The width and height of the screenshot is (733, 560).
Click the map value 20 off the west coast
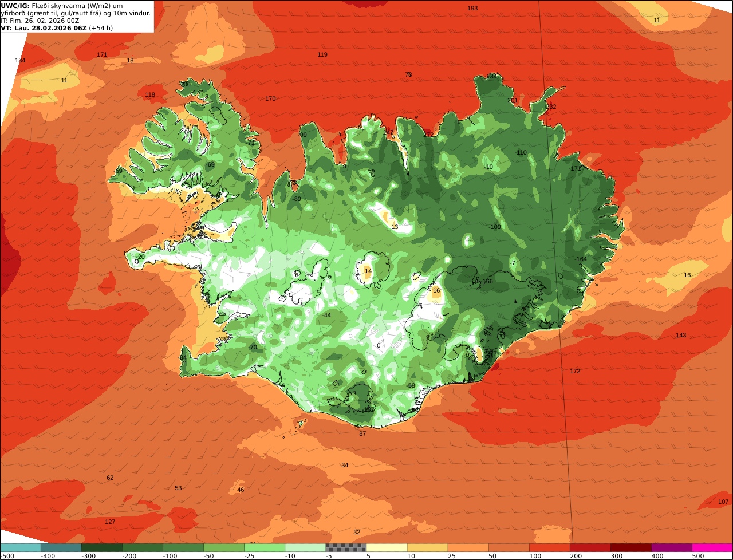point(141,257)
